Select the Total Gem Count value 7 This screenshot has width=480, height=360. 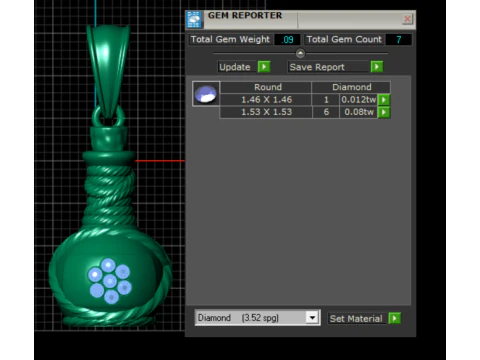tap(399, 40)
